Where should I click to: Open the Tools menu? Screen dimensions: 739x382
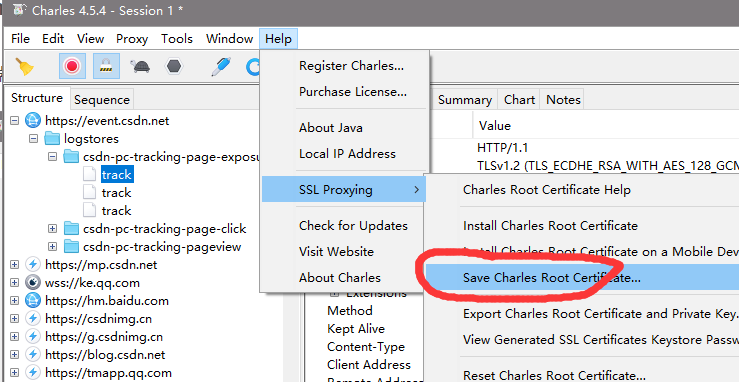coord(177,39)
